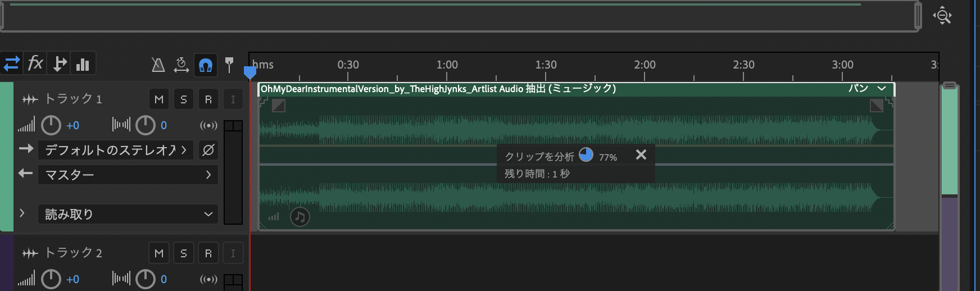Click the Track 1 name label
The width and height of the screenshot is (980, 291).
click(73, 99)
